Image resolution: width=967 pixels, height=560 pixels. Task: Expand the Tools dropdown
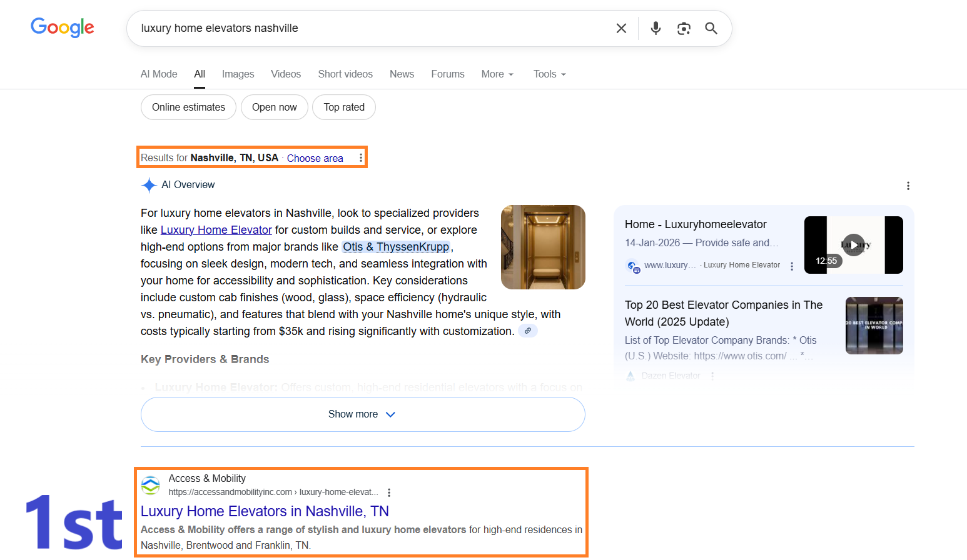pos(550,74)
